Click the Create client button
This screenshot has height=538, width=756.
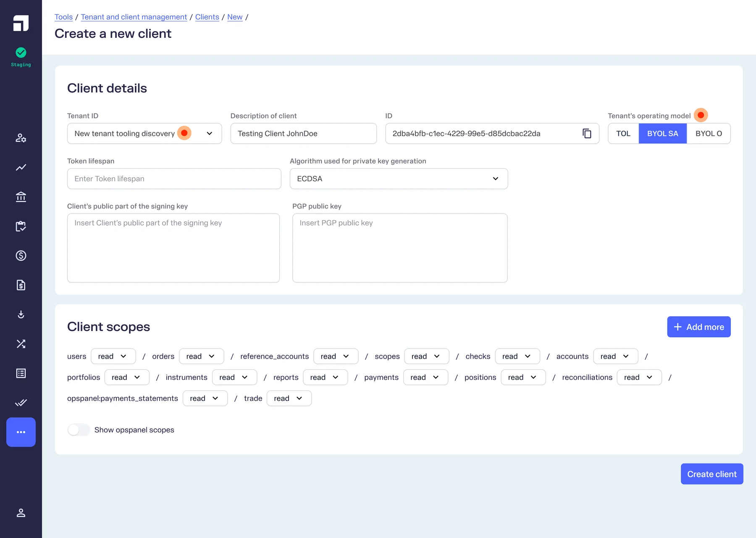pyautogui.click(x=712, y=474)
